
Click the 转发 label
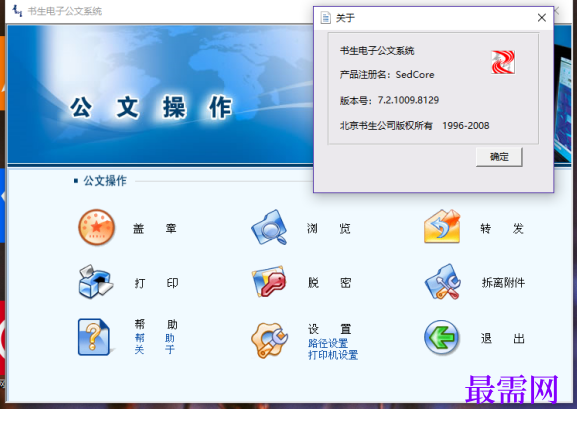(502, 229)
